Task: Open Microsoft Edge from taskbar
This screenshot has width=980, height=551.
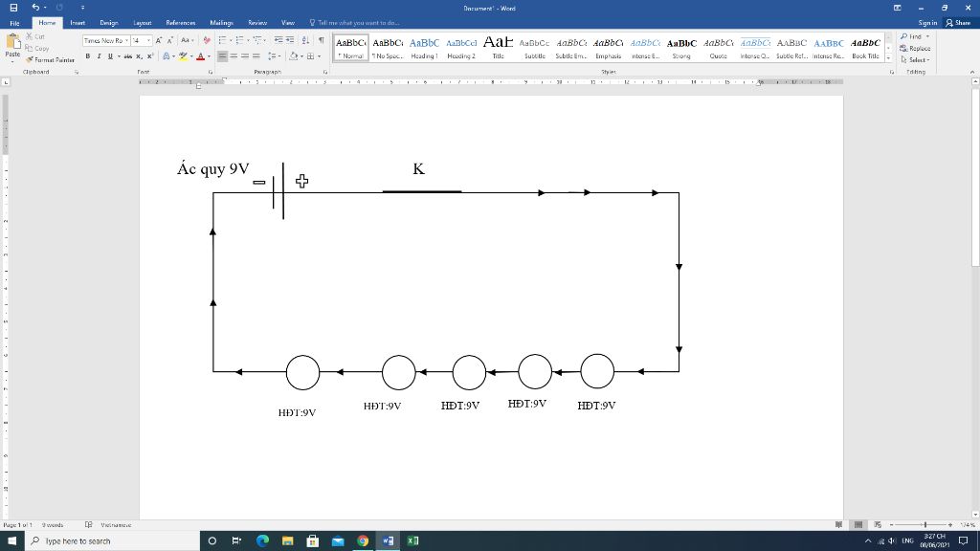Action: coord(262,541)
